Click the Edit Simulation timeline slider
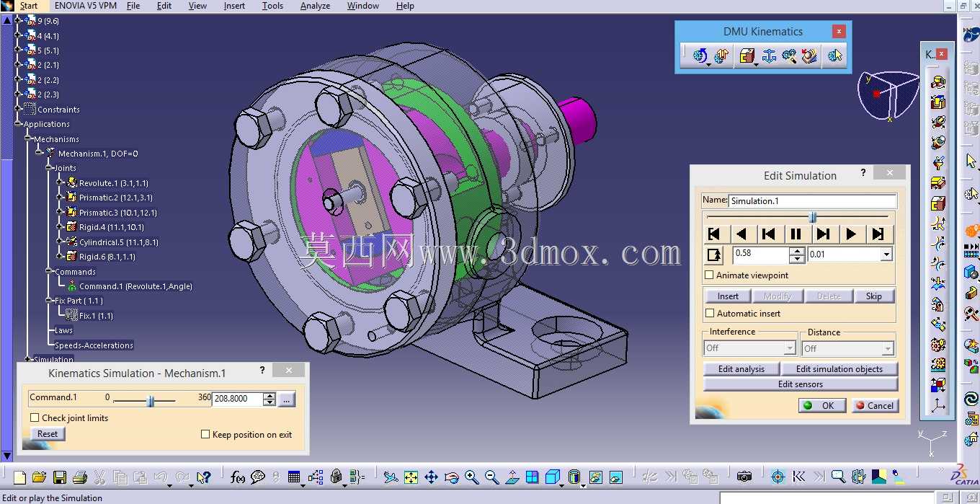 click(813, 216)
